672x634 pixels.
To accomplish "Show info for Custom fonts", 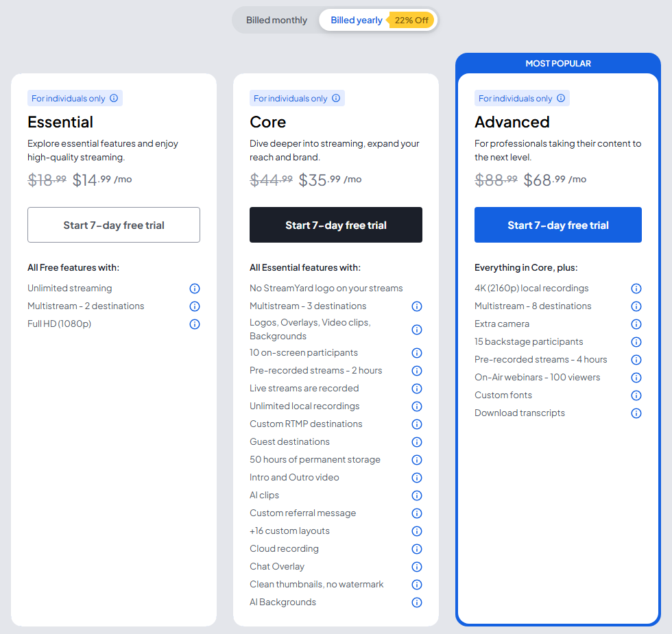I will (636, 395).
